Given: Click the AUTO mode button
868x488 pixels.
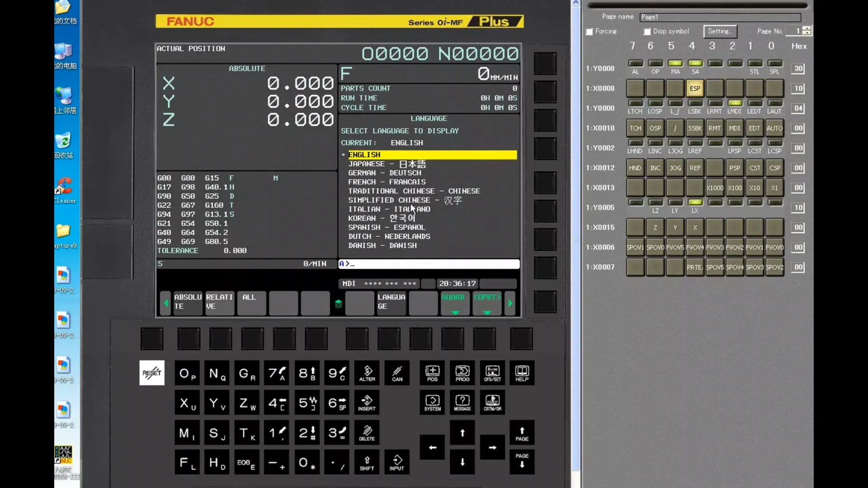Looking at the screenshot, I should (774, 128).
